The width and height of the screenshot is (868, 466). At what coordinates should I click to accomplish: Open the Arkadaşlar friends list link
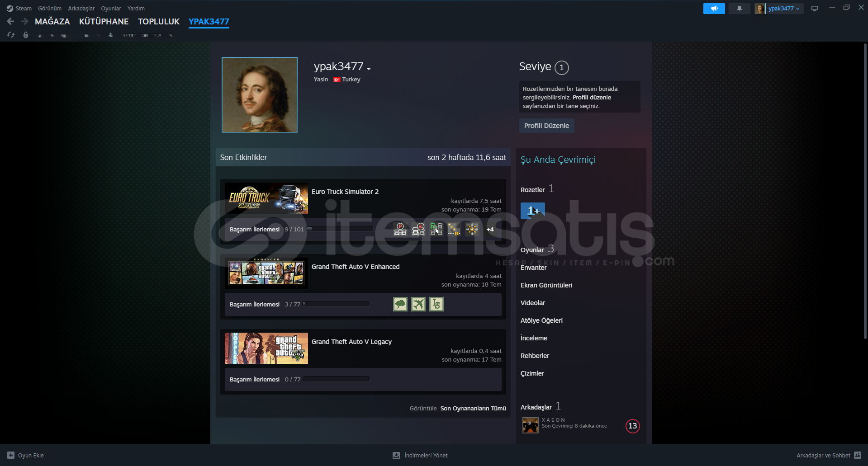click(536, 407)
